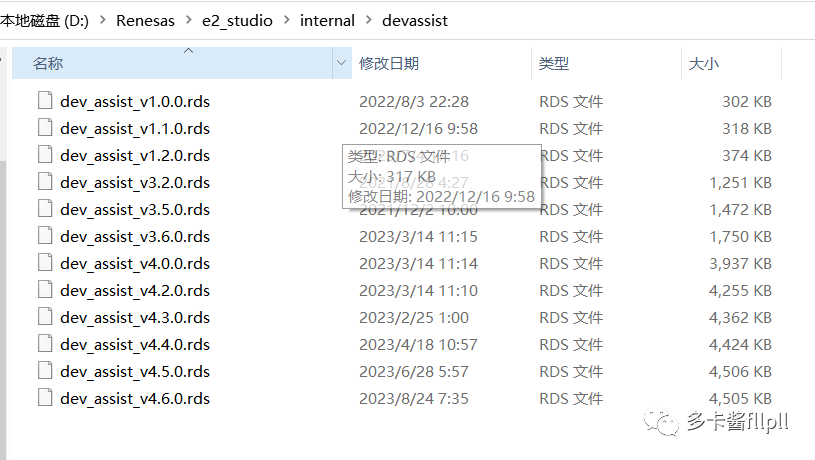The image size is (815, 460).
Task: Click the navigation pane vertical scrollbar thumb
Action: (x=3, y=309)
